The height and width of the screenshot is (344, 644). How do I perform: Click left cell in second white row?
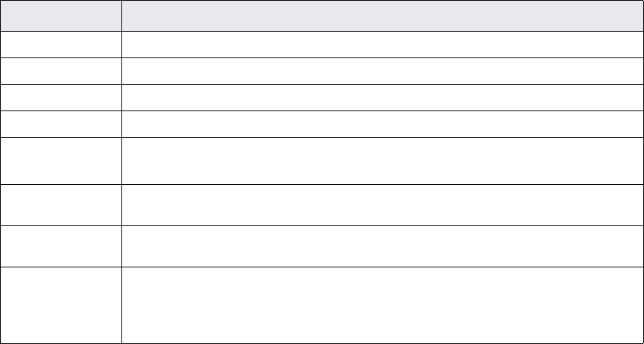coord(60,71)
